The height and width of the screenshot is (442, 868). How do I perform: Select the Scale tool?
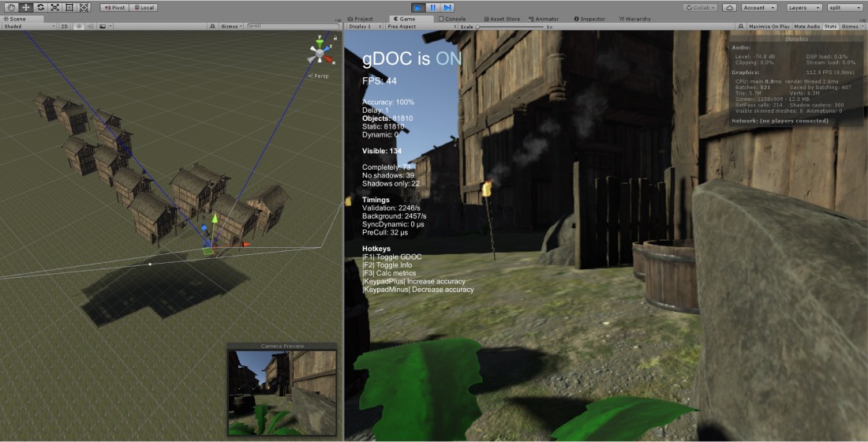click(54, 7)
